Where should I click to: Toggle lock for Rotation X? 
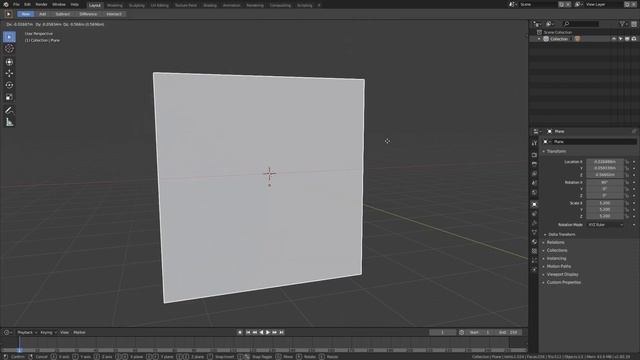point(627,182)
